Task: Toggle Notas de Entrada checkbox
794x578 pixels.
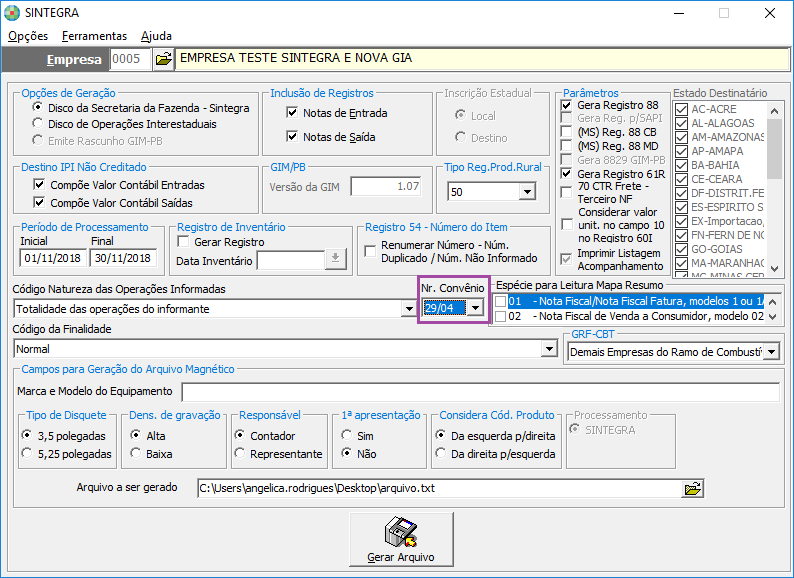Action: coord(292,112)
